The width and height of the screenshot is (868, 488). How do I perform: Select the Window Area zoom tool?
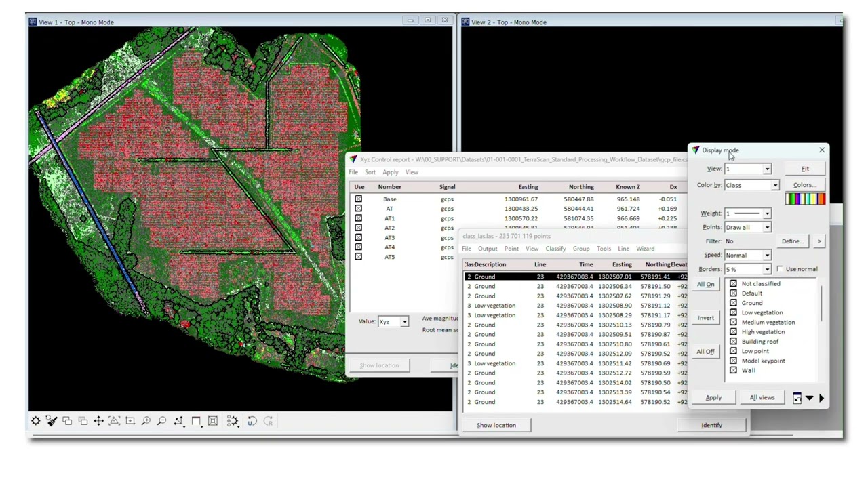[130, 421]
